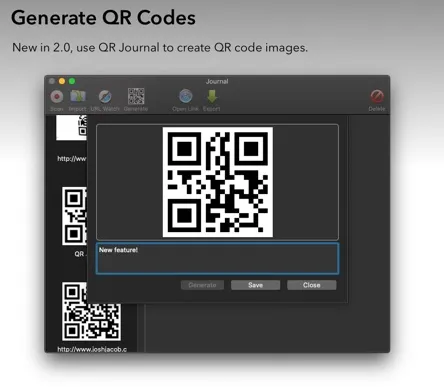The image size is (444, 387).
Task: Click the yellow minimize window button
Action: [x=62, y=81]
